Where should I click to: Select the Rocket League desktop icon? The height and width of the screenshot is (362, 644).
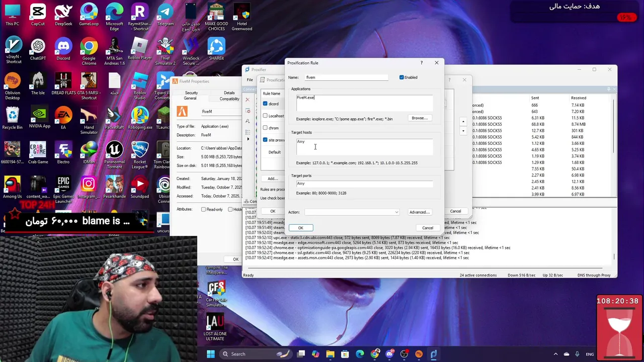click(x=140, y=155)
